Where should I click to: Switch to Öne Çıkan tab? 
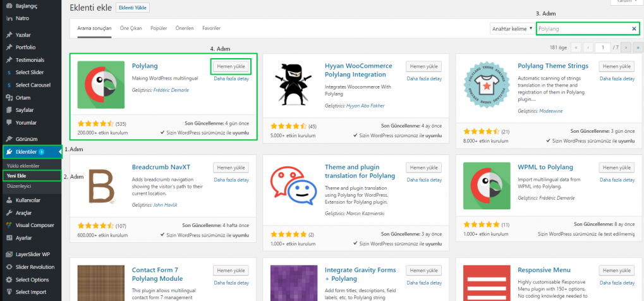click(x=131, y=28)
